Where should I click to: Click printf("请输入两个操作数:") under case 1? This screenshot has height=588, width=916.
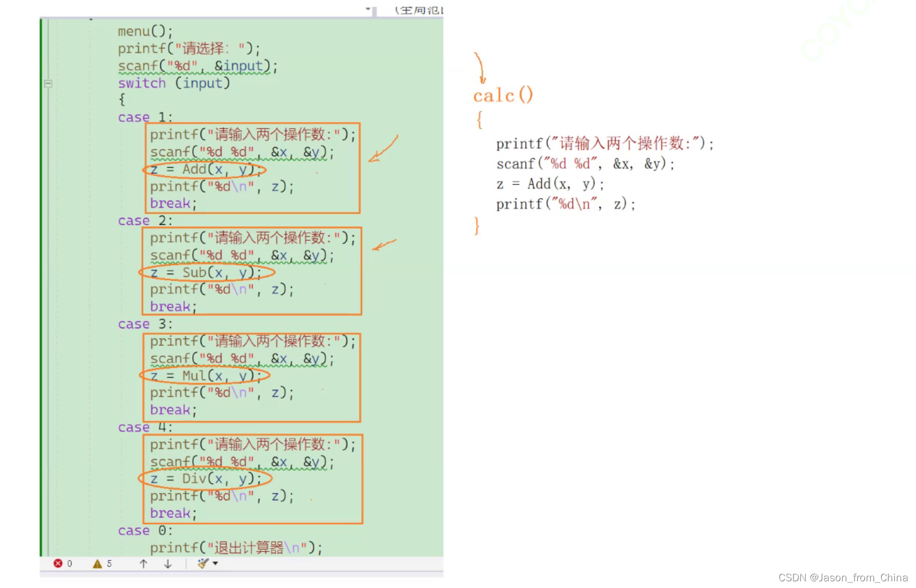pyautogui.click(x=253, y=135)
